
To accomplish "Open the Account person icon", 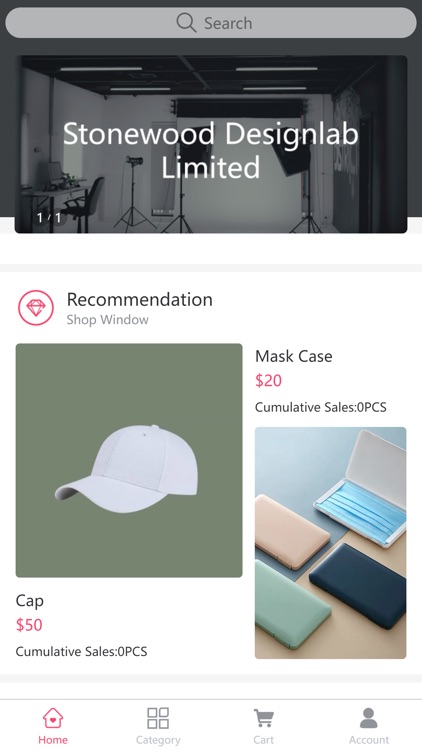I will [368, 718].
